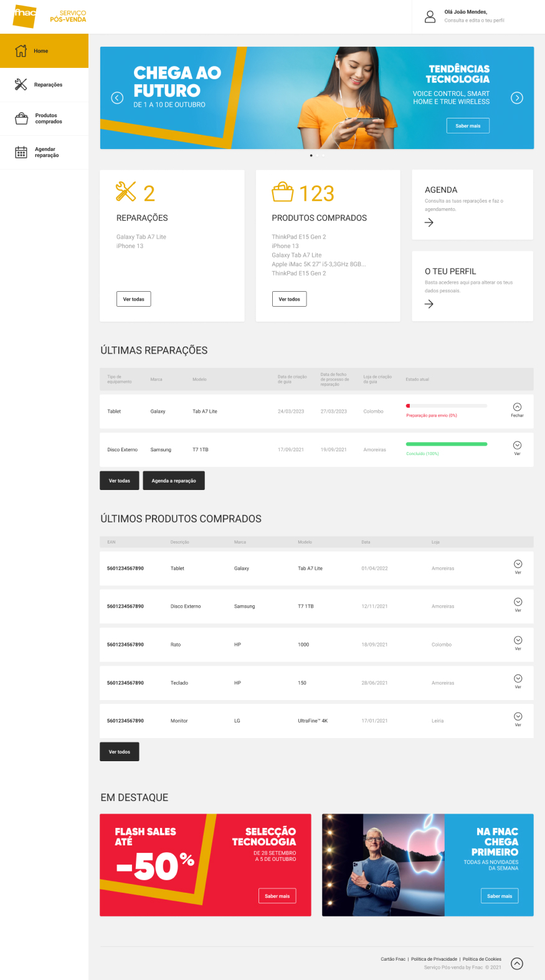Click Preparação para envio (0%) status
The width and height of the screenshot is (545, 980).
point(432,415)
